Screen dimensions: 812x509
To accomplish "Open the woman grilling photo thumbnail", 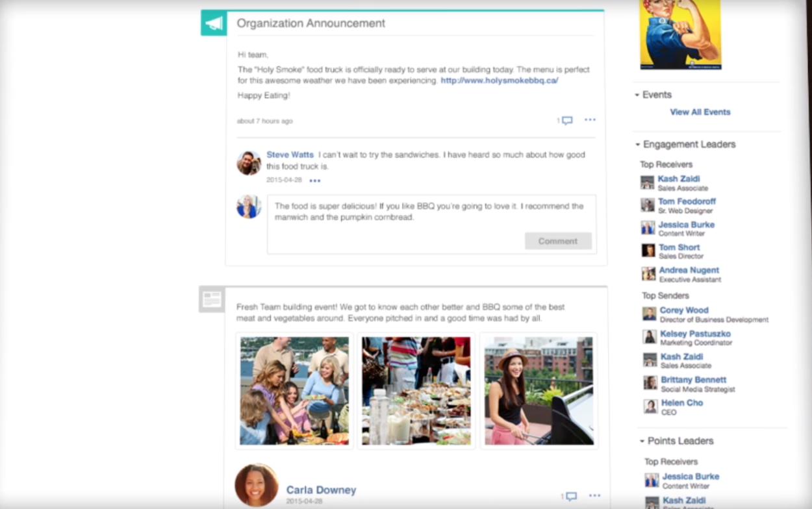I will click(x=539, y=390).
